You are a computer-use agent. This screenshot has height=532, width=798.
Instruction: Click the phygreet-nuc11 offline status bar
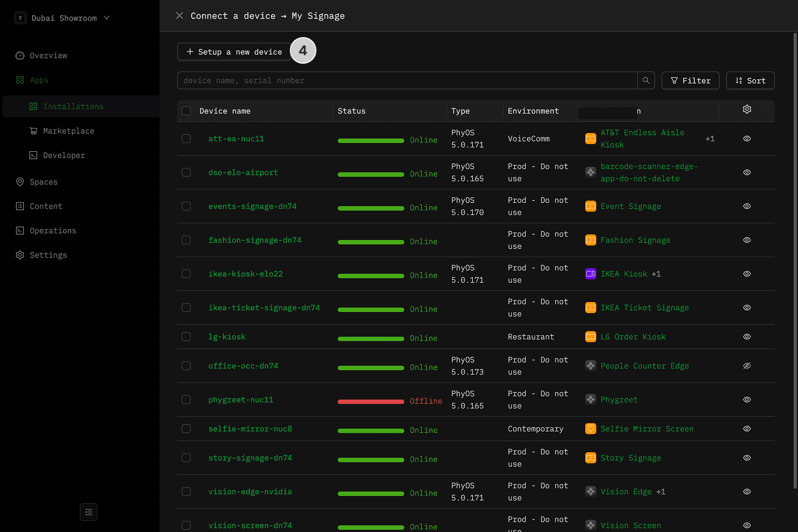coord(371,401)
